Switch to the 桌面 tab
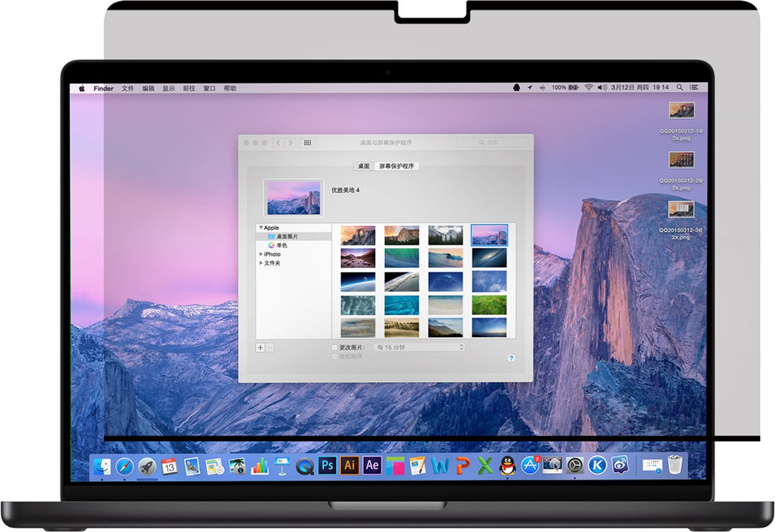775x532 pixels. click(x=364, y=166)
